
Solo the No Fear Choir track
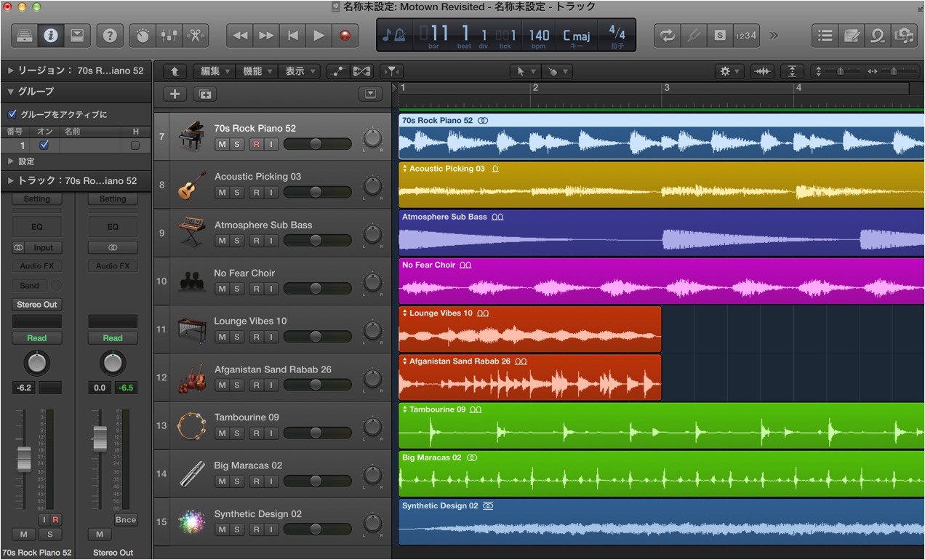click(236, 289)
